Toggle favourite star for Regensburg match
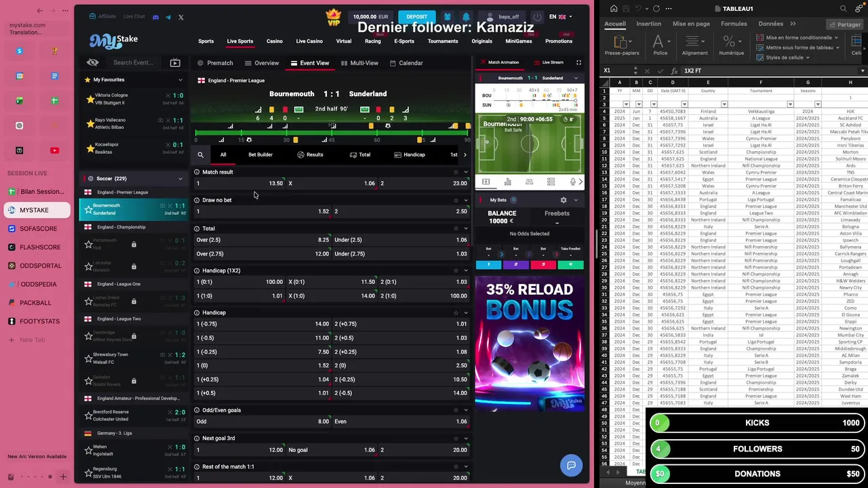The height and width of the screenshot is (488, 868). coord(88,472)
